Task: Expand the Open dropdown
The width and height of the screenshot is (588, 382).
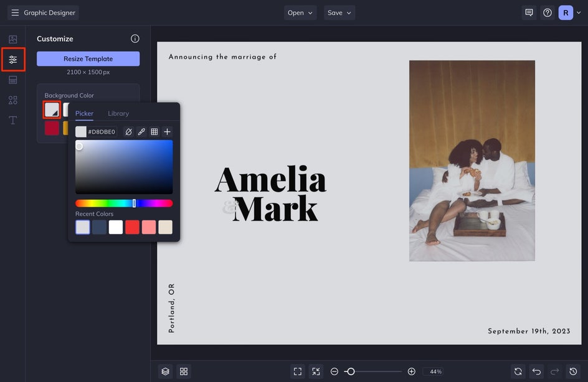Action: coord(300,12)
